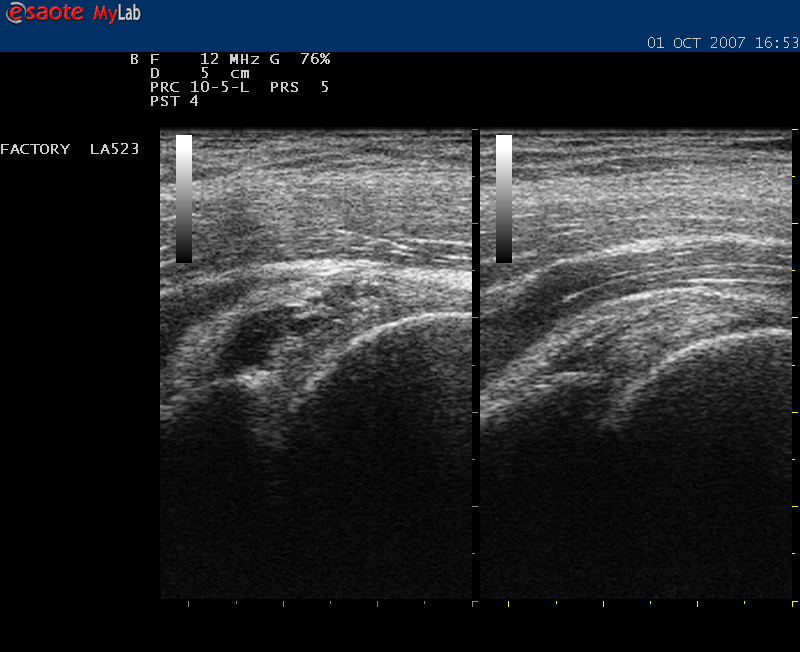Click the LA523 probe label
800x652 pixels.
click(114, 149)
